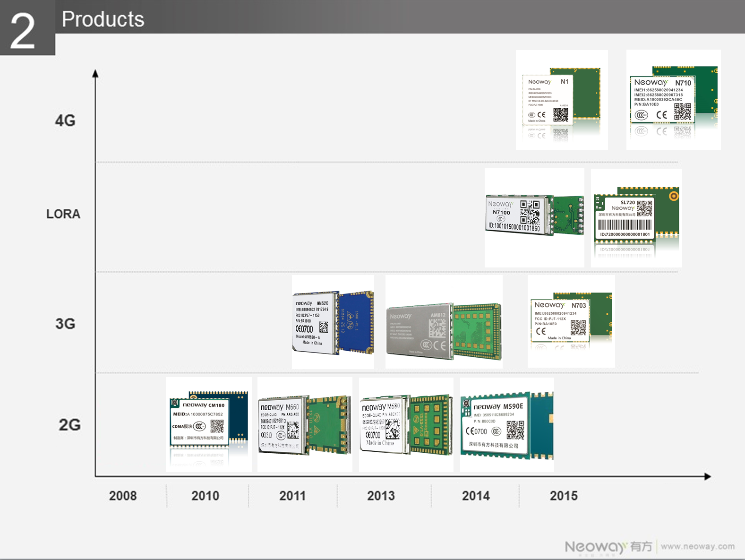745x560 pixels.
Task: Select the 4G category label
Action: 65,121
